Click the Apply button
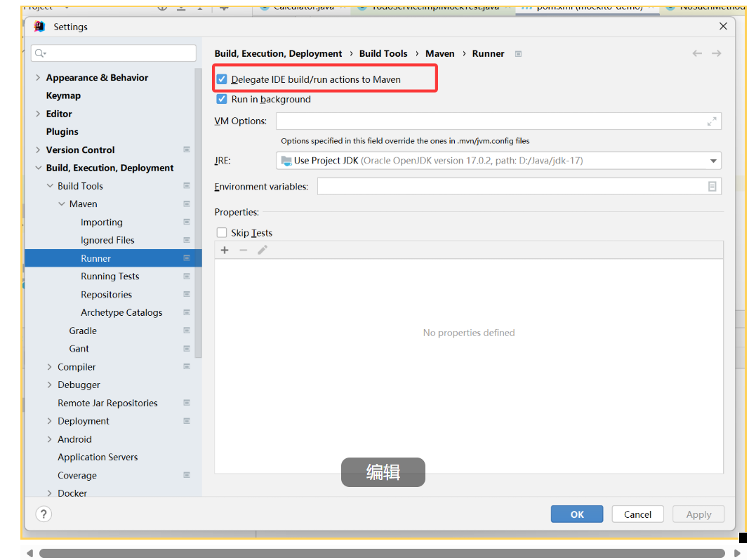Viewport: 756px width, 560px height. [698, 514]
